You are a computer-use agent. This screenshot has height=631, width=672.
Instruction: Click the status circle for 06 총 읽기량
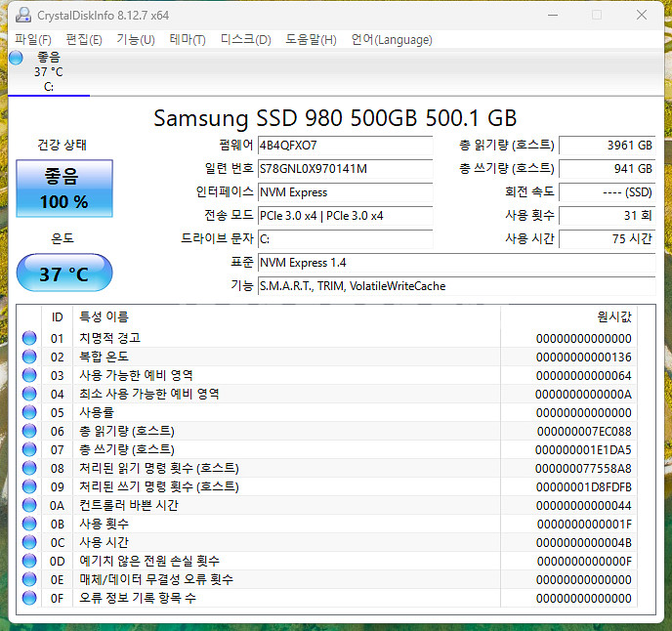29,431
